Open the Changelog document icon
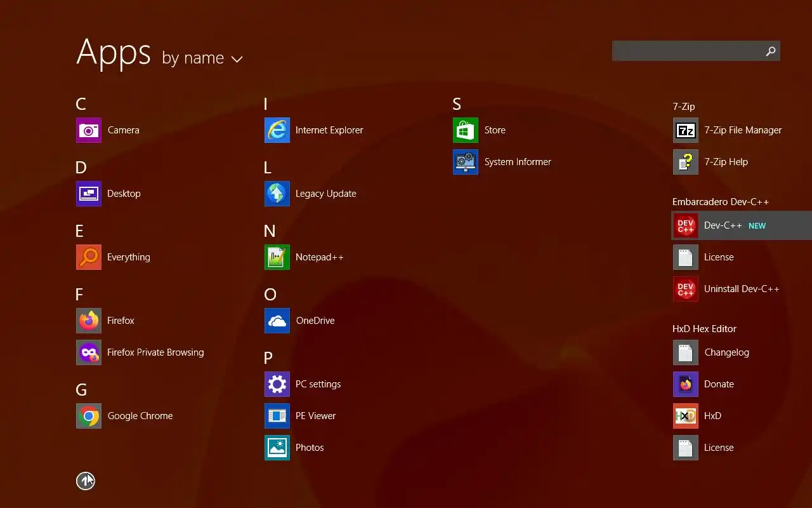The image size is (812, 508). [x=686, y=352]
